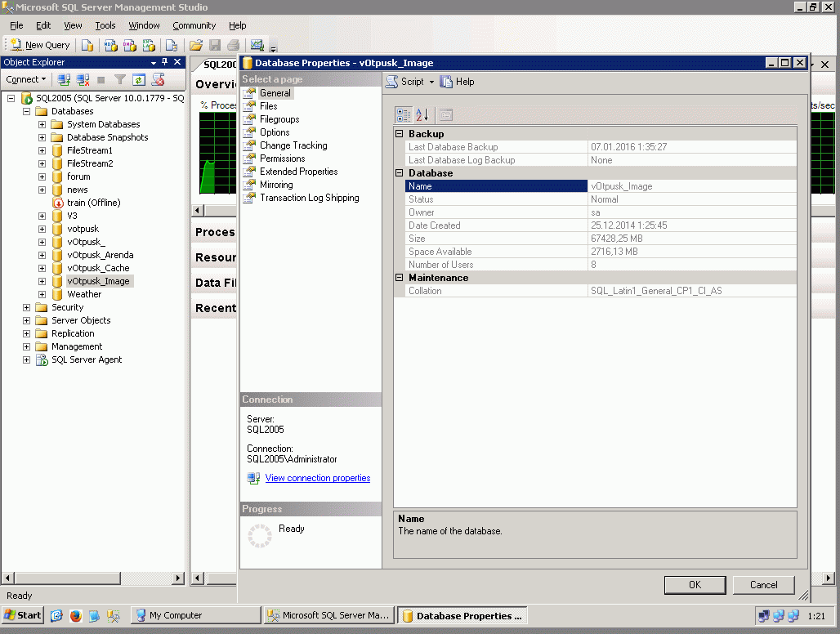Collapse the Databases tree node
Viewport: 840px width, 634px height.
click(x=26, y=111)
